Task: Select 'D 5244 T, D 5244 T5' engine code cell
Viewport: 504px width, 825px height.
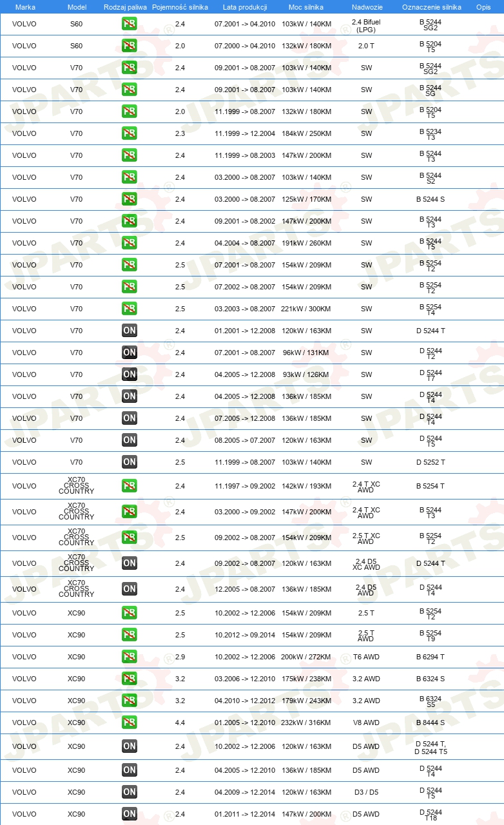Action: (x=431, y=748)
